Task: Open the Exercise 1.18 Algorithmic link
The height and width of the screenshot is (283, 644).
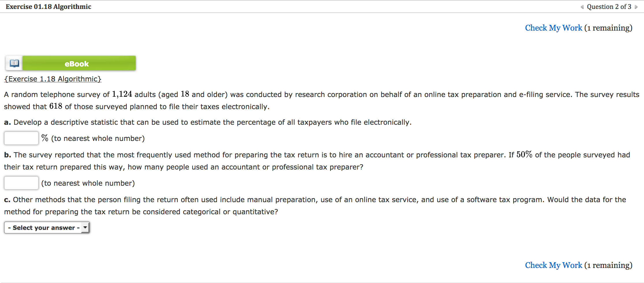Action: pyautogui.click(x=53, y=79)
